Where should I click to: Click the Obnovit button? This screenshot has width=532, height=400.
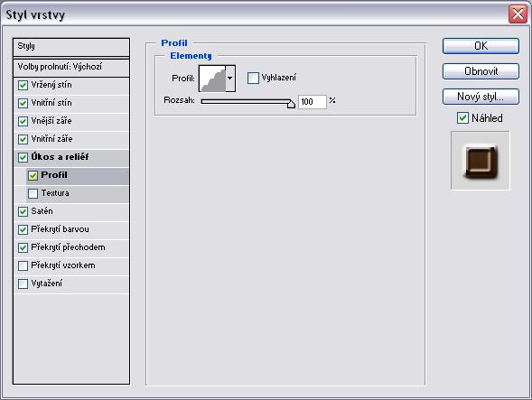point(481,71)
